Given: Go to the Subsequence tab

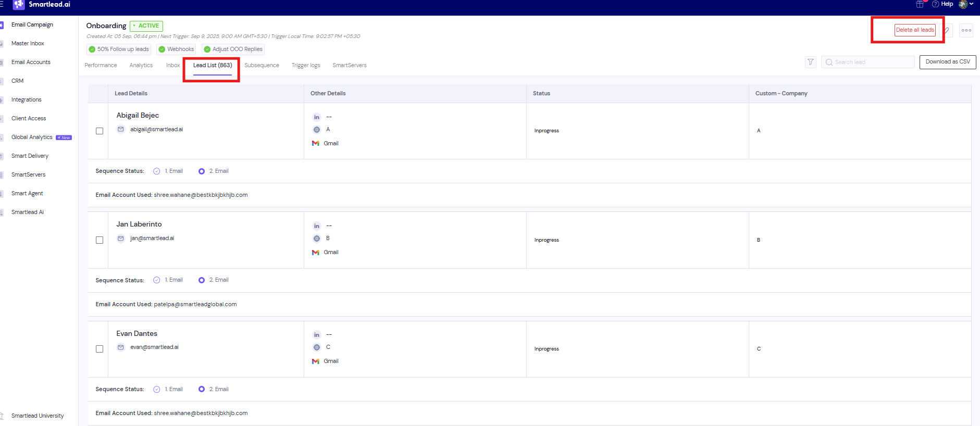Looking at the screenshot, I should tap(262, 65).
